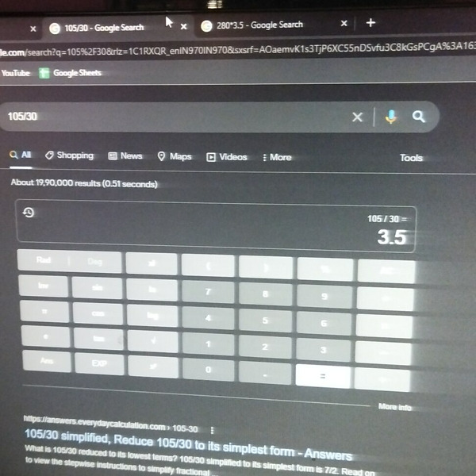The image size is (476, 476).
Task: Tap the ln function key
Action: (152, 290)
